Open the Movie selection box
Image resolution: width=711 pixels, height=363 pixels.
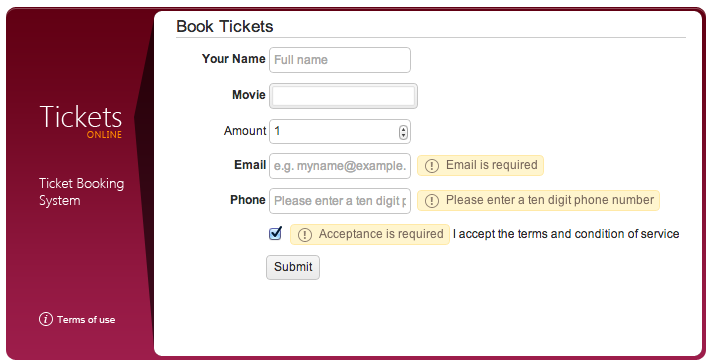click(x=343, y=96)
